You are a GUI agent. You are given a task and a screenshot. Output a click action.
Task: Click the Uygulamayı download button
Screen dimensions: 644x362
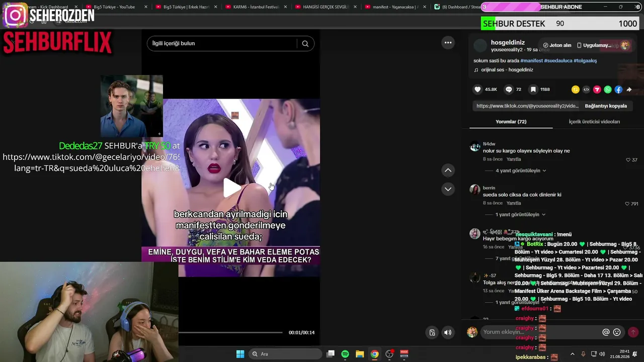pos(594,45)
